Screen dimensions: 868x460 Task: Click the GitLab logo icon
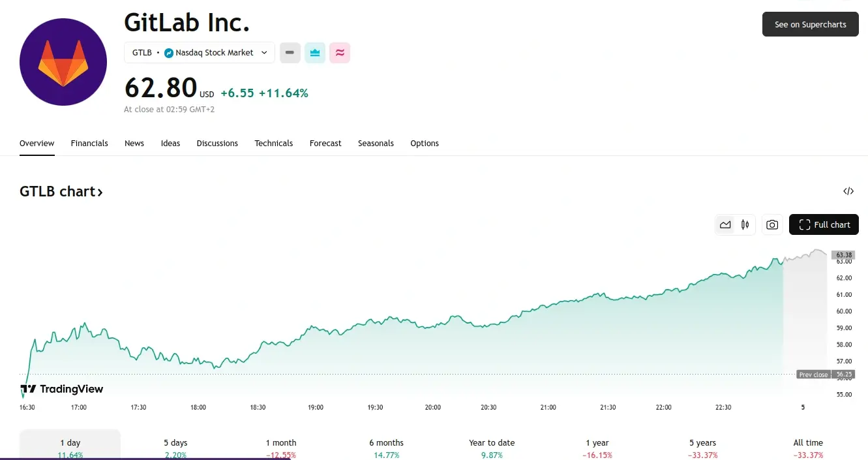tap(63, 62)
